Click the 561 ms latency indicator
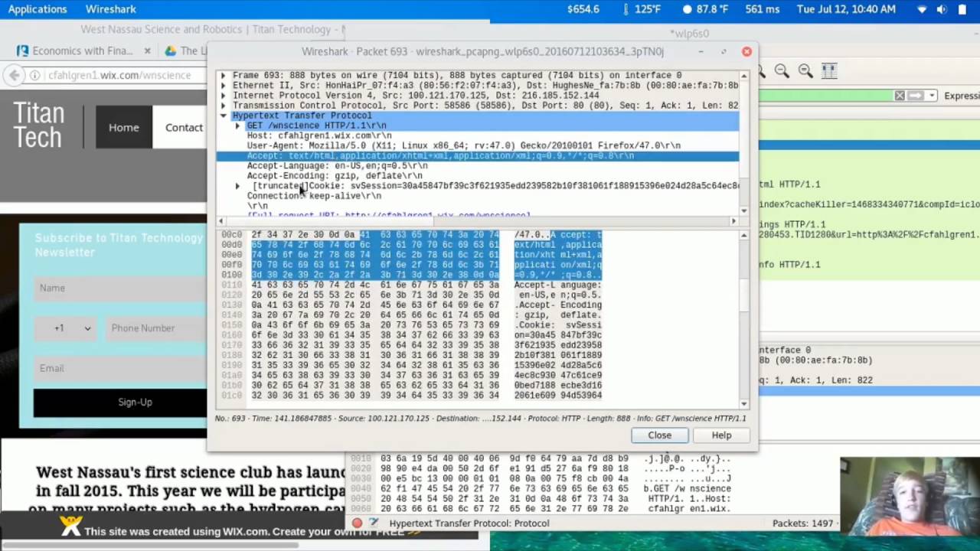 (763, 9)
